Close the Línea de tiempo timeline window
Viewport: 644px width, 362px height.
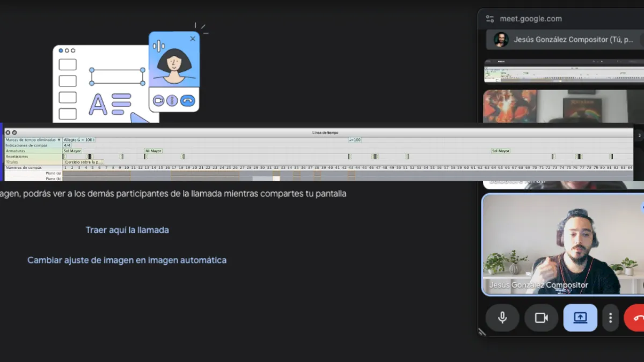point(8,132)
